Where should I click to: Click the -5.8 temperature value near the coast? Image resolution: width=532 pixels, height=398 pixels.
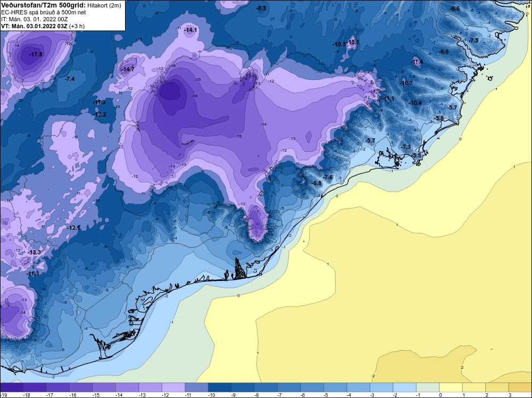[x=439, y=118]
